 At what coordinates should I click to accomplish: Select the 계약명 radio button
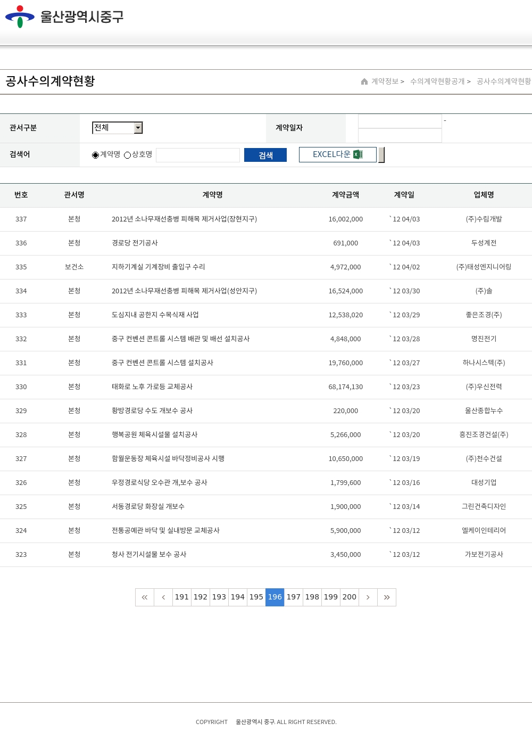point(96,155)
